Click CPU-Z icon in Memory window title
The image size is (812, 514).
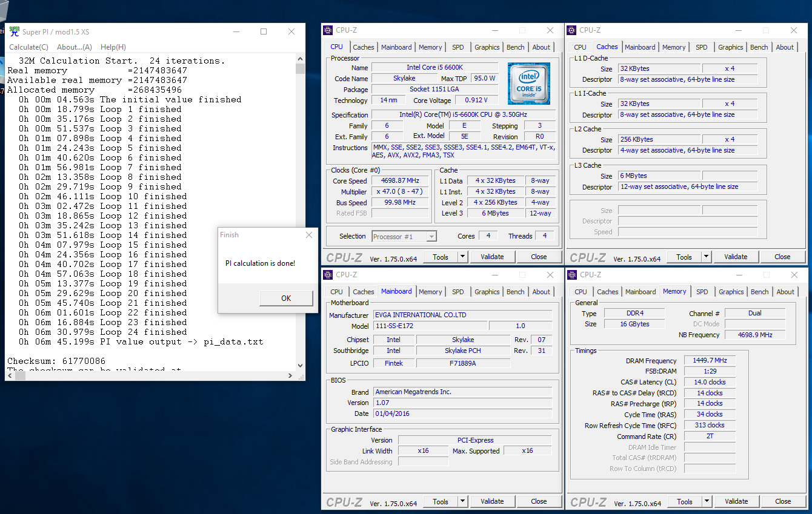573,275
